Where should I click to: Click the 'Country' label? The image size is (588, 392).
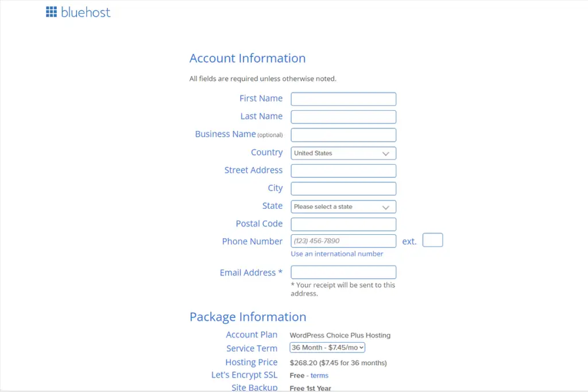point(266,153)
